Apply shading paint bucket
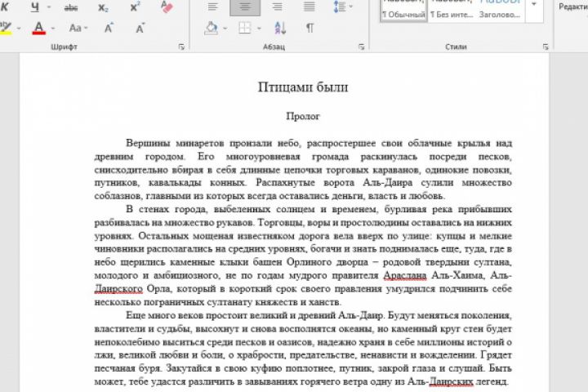This screenshot has width=588, height=392. 212,28
